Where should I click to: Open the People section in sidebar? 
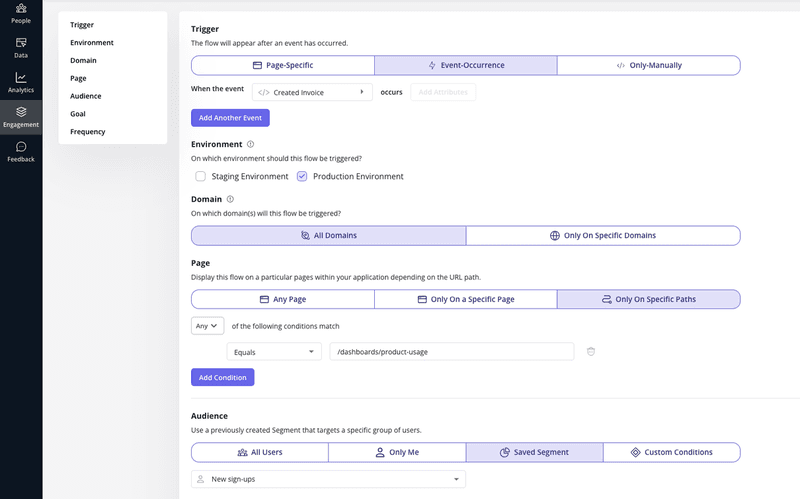point(21,13)
